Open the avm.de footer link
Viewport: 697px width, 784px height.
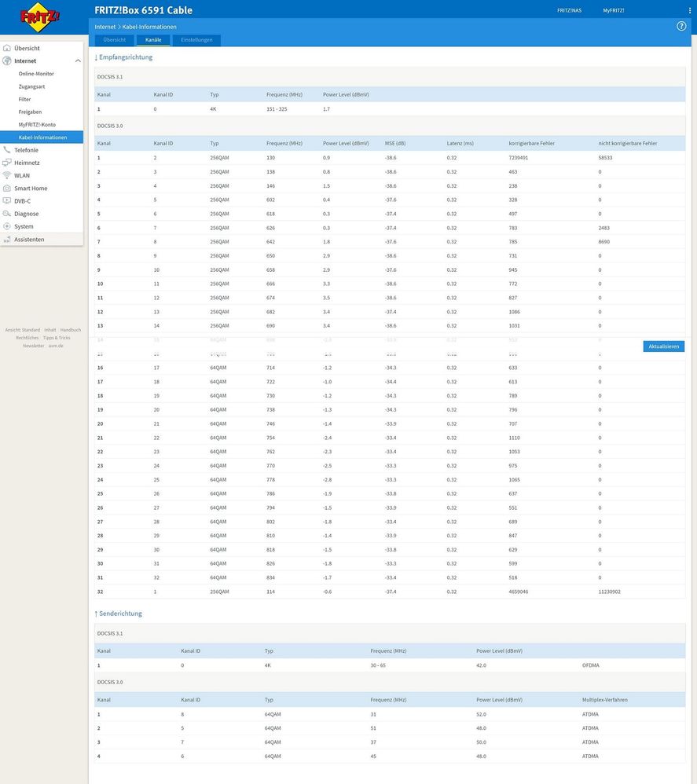tap(56, 346)
